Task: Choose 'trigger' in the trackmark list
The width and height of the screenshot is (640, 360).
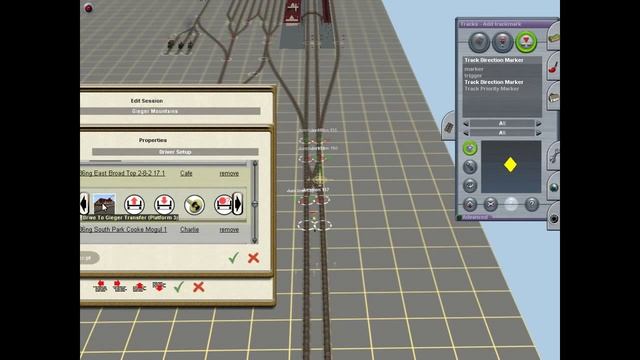Action: point(473,76)
